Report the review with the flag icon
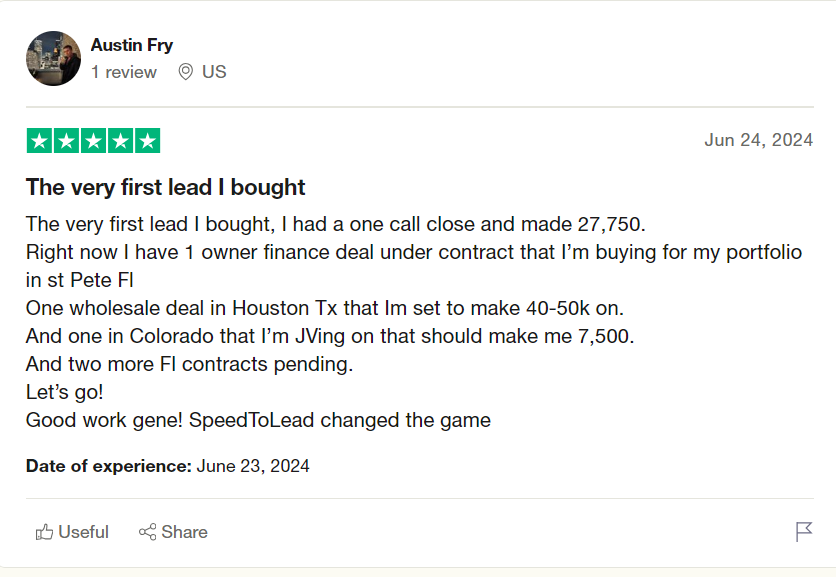This screenshot has width=836, height=577. coord(804,532)
